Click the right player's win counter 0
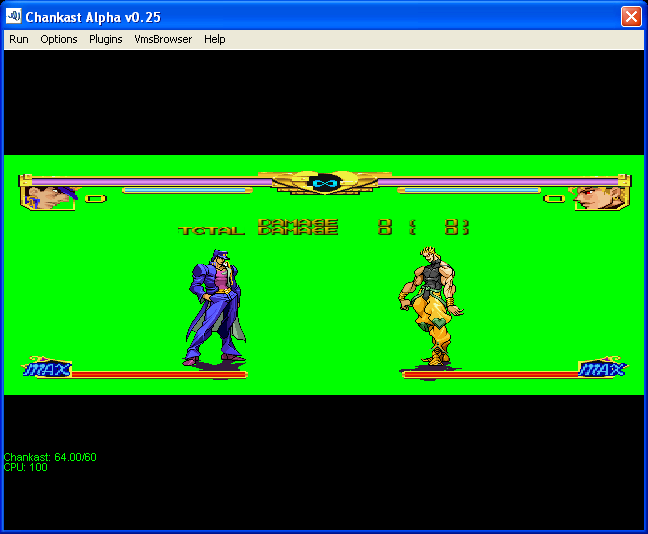Viewport: 648px width, 534px height. coord(554,199)
